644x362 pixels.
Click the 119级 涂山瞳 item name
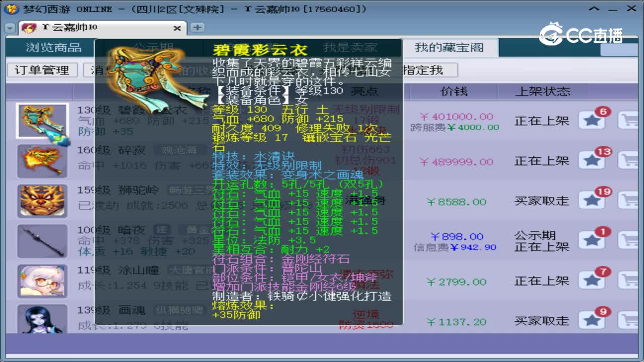pos(118,270)
